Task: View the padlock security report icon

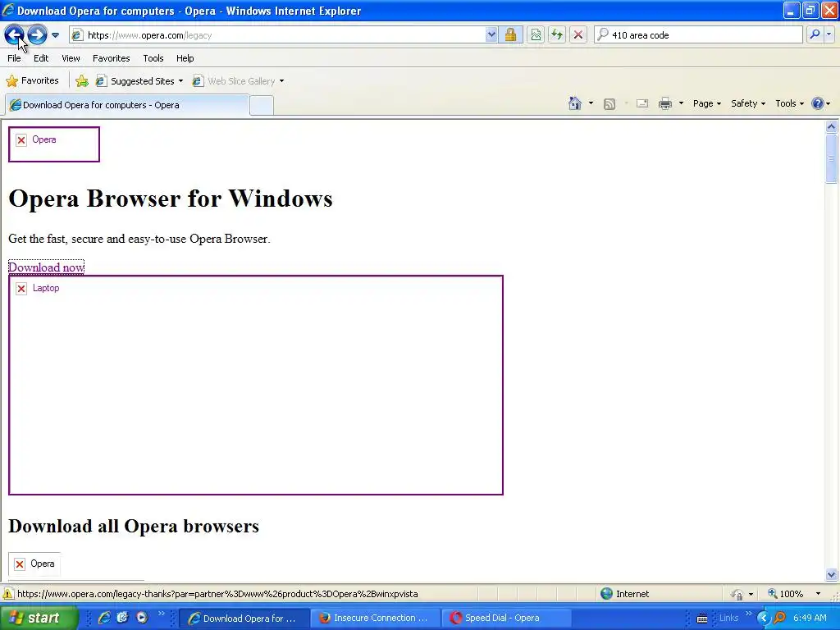Action: [510, 35]
